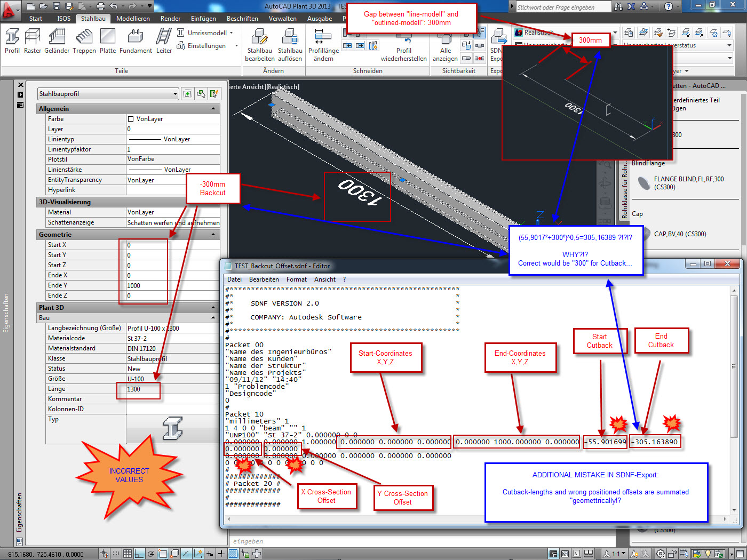Click the select objects icon beside Stahlbauprofil dropdown

pos(201,94)
